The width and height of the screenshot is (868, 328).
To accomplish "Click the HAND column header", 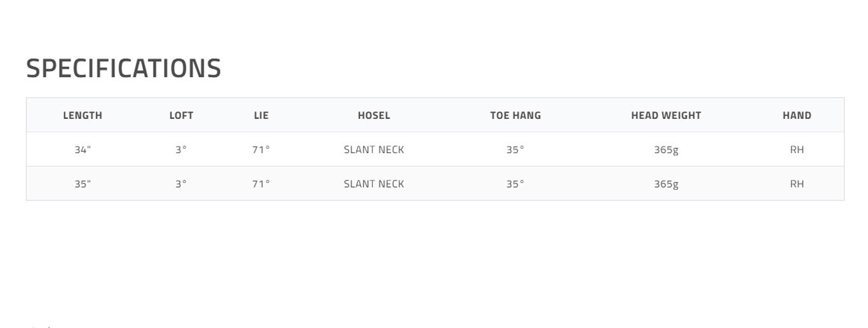I will 797,115.
